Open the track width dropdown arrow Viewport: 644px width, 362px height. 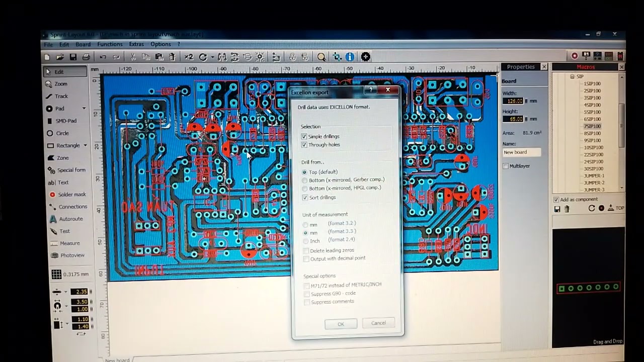66,292
